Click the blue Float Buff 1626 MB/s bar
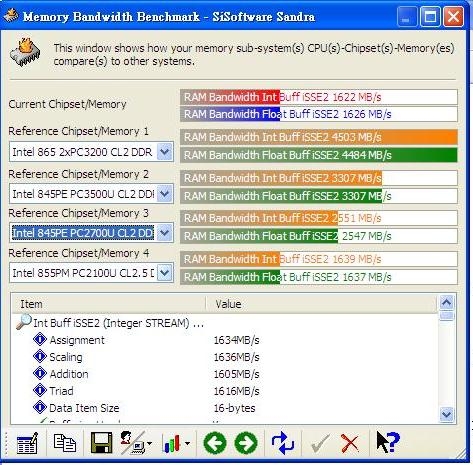This screenshot has height=465, width=473. pos(319,114)
